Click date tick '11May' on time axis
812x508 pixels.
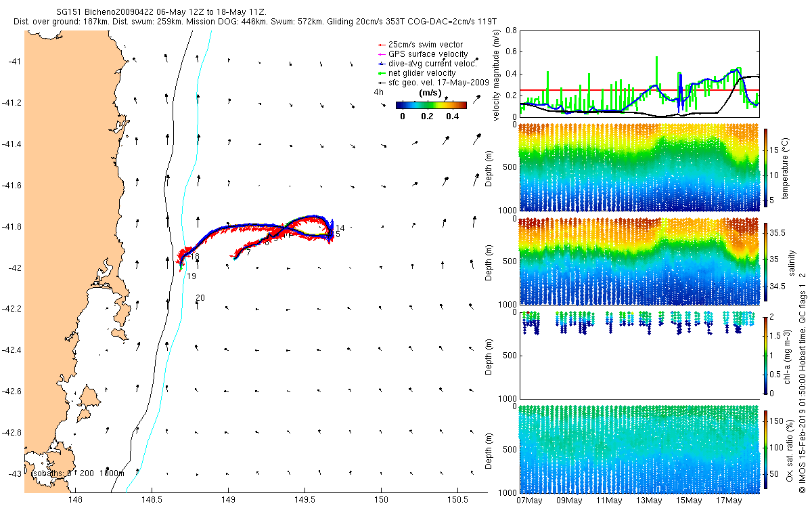609,501
